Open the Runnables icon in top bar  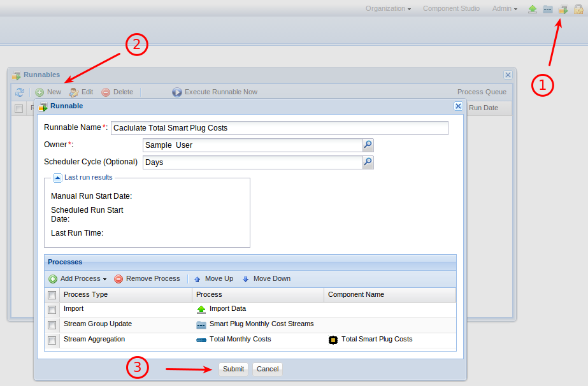pyautogui.click(x=563, y=9)
